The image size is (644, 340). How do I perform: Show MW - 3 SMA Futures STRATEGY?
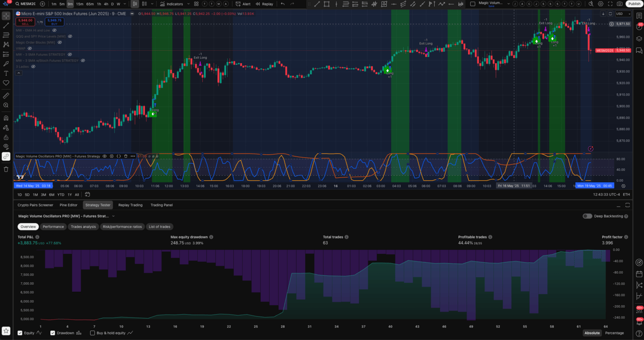(69, 54)
